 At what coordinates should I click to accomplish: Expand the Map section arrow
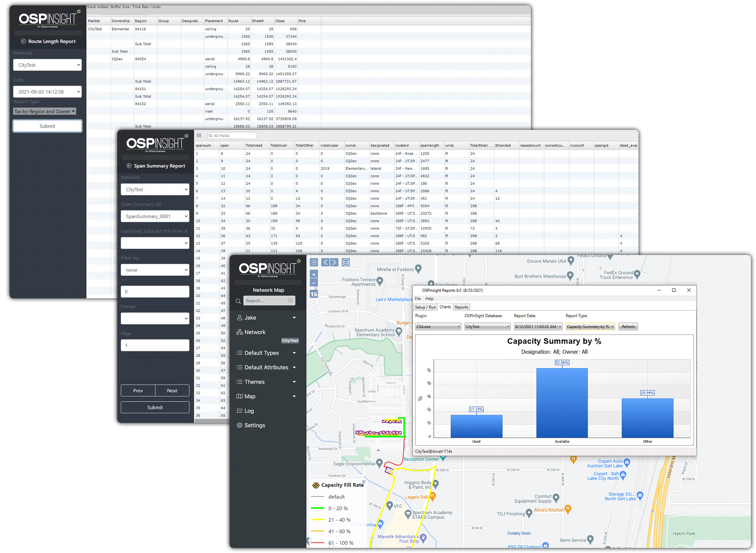pyautogui.click(x=294, y=396)
